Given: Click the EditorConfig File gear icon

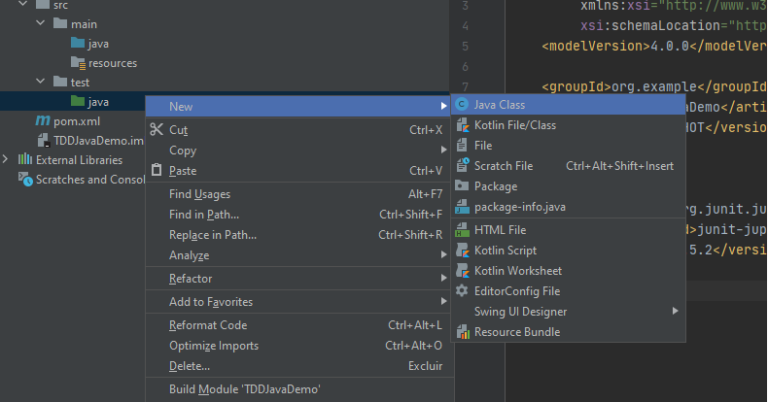Looking at the screenshot, I should click(462, 291).
